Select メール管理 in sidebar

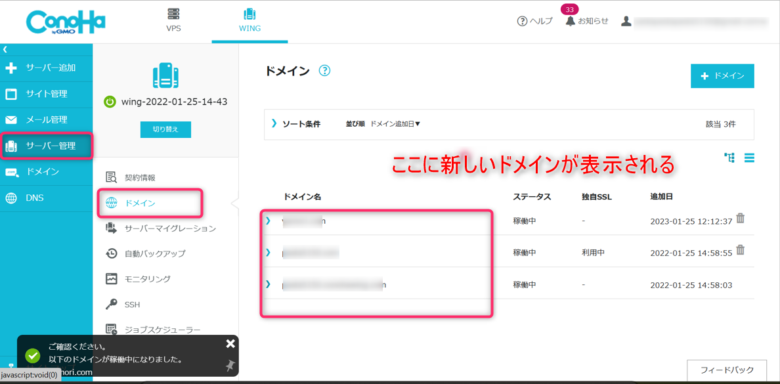coord(46,120)
